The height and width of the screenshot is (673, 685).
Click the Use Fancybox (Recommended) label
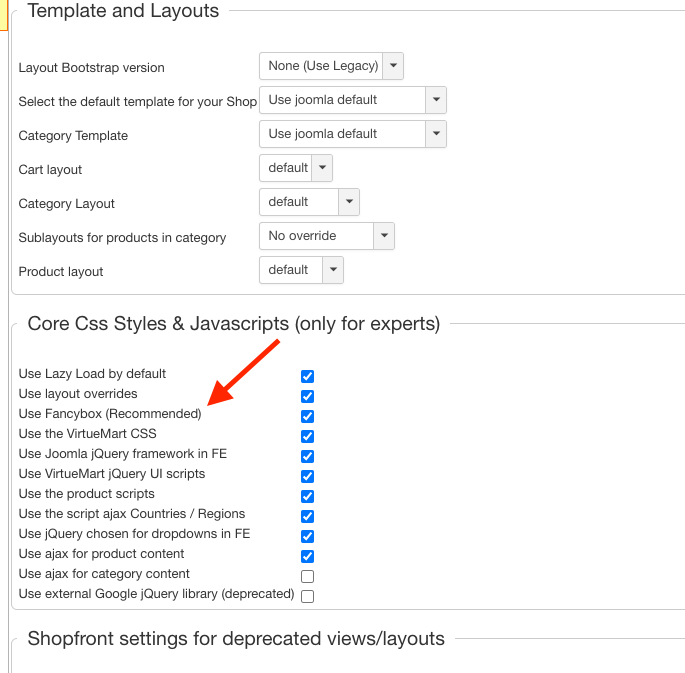point(110,414)
